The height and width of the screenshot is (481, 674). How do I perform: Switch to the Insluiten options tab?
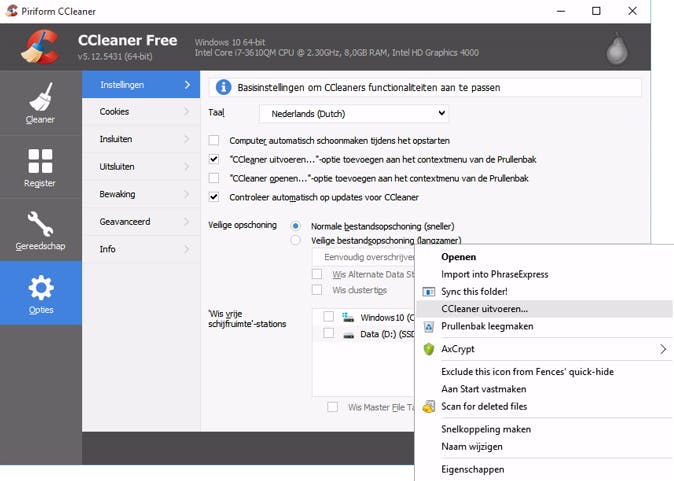coord(141,139)
